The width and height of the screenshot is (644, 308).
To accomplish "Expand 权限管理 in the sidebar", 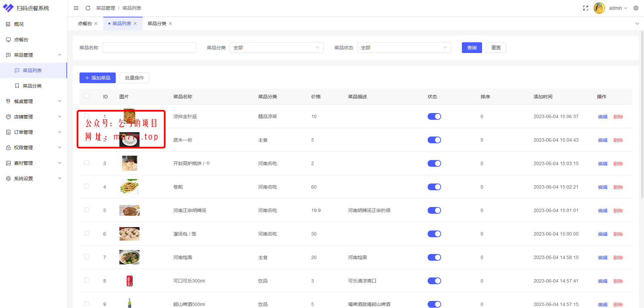I will coord(34,148).
